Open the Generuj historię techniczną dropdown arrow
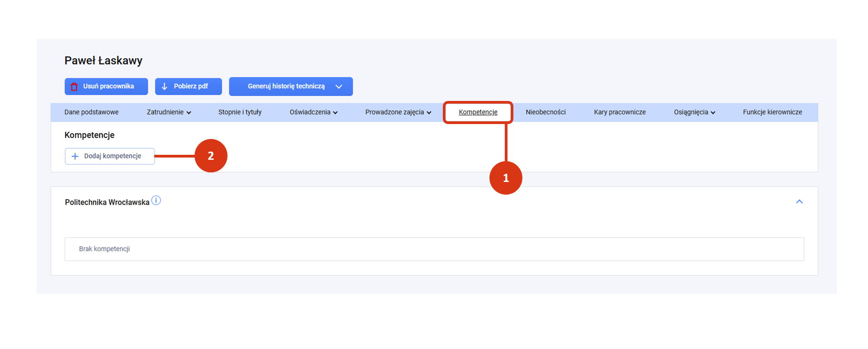The image size is (868, 349). 339,86
